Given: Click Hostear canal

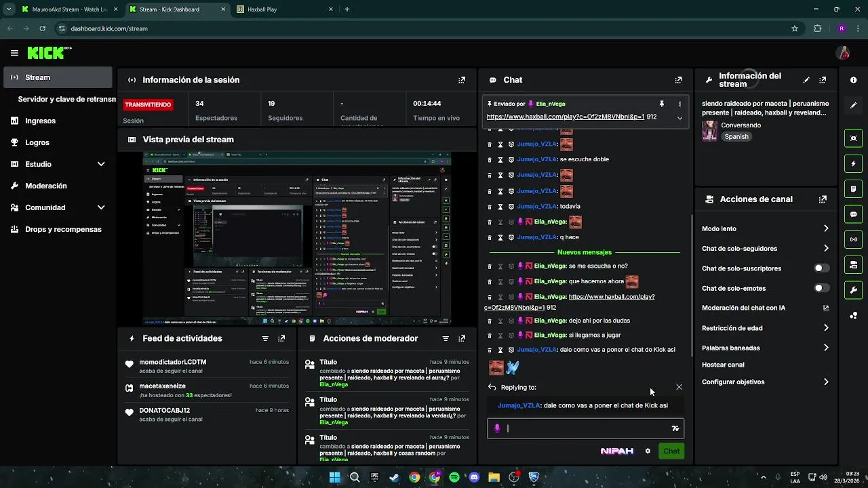Looking at the screenshot, I should [x=723, y=365].
